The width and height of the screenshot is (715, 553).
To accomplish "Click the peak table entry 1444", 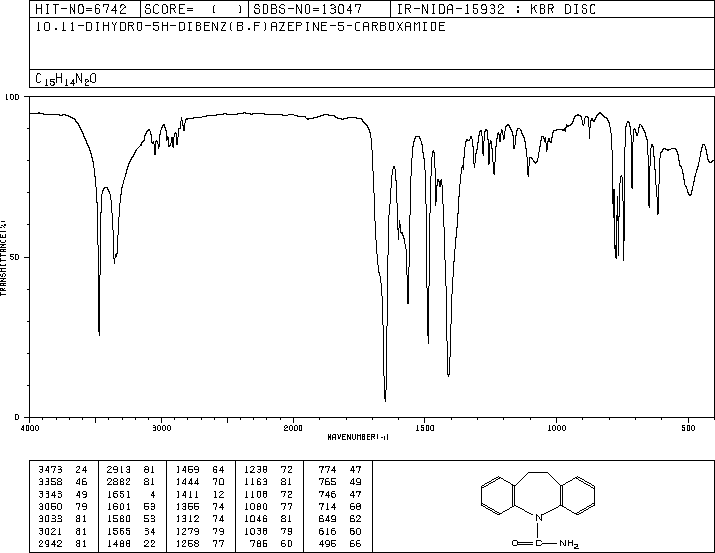I will coord(187,482).
